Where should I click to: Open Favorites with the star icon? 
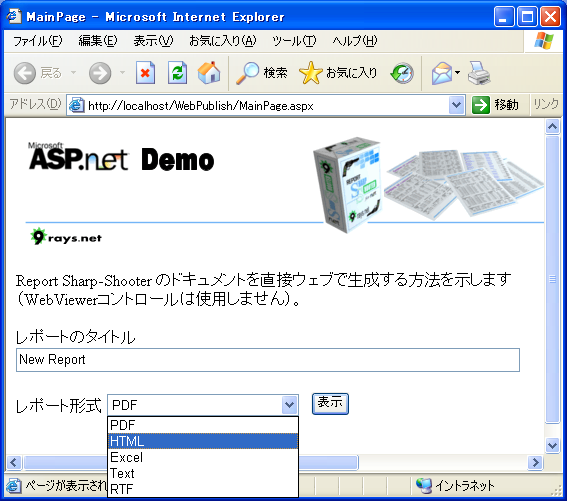310,73
